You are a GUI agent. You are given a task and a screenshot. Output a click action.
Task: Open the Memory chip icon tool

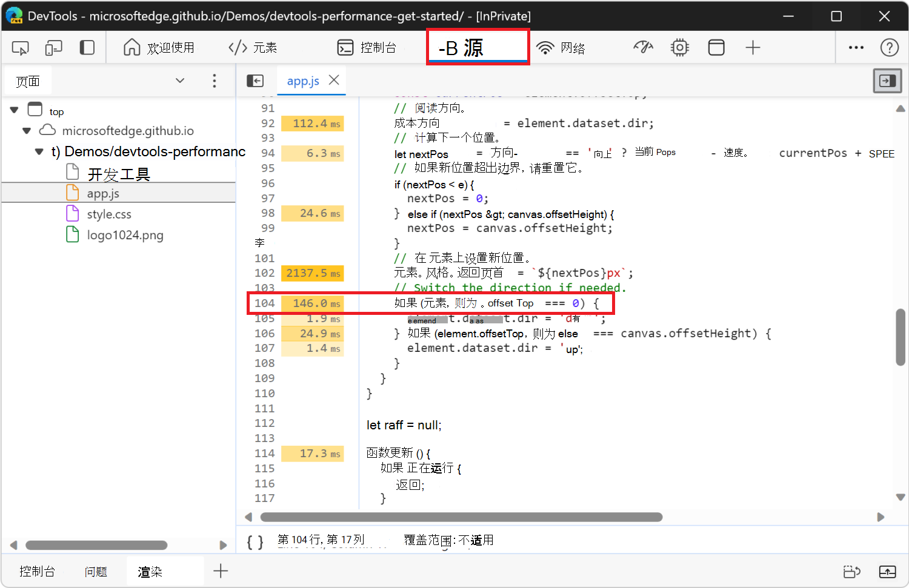[680, 48]
